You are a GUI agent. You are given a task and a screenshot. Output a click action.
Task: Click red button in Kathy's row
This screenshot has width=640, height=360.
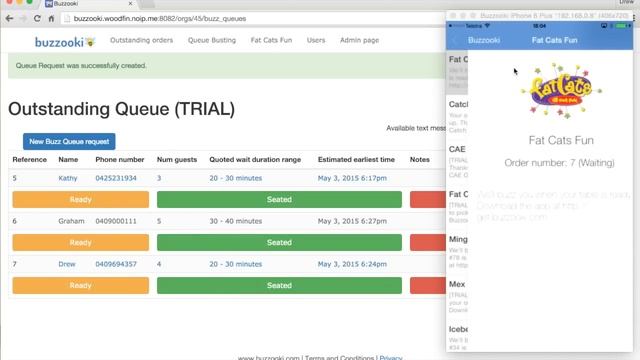coord(428,199)
